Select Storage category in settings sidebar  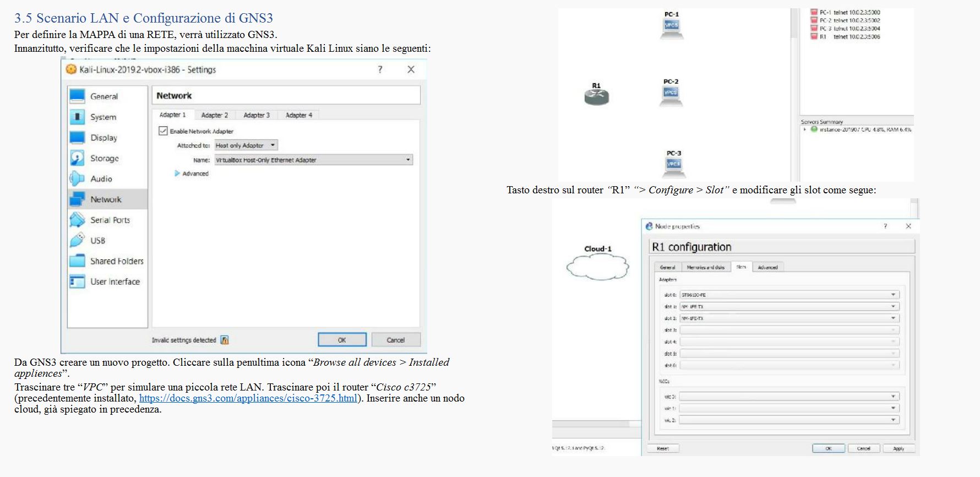tap(107, 158)
